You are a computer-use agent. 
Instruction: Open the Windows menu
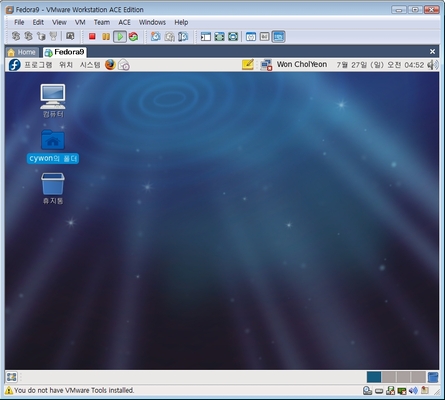tap(152, 22)
